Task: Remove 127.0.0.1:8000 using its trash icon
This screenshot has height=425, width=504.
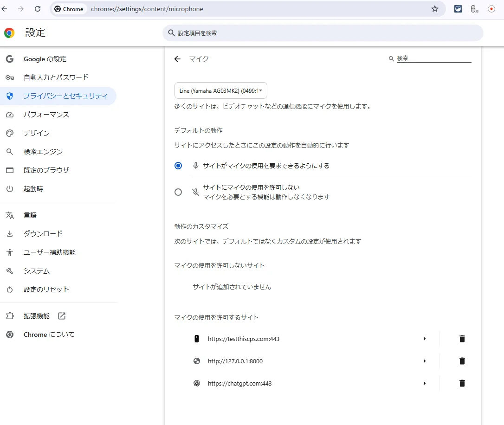Action: (462, 361)
